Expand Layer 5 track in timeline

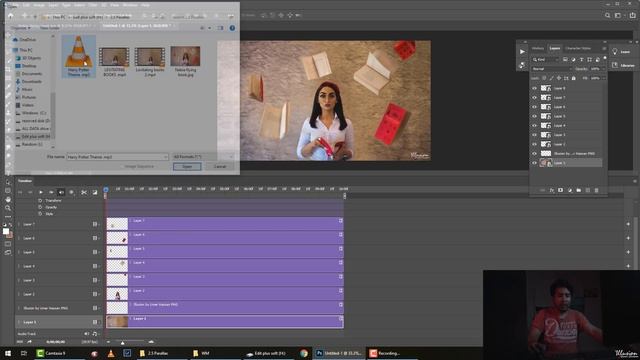(x=19, y=252)
